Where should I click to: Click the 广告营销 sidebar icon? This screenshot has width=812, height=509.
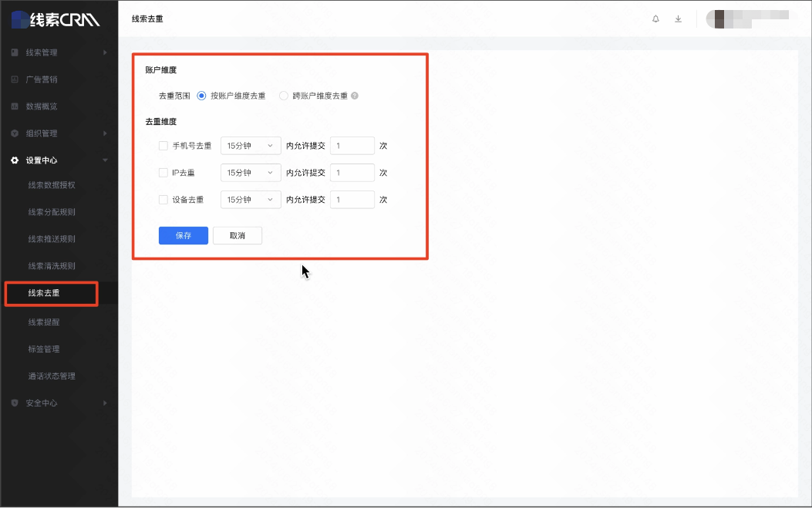coord(15,79)
